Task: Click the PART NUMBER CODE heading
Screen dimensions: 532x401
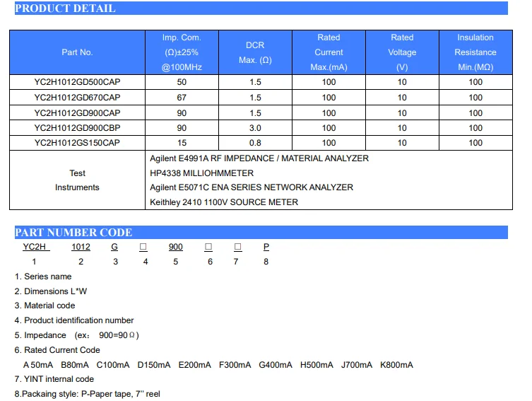Action: [x=73, y=233]
